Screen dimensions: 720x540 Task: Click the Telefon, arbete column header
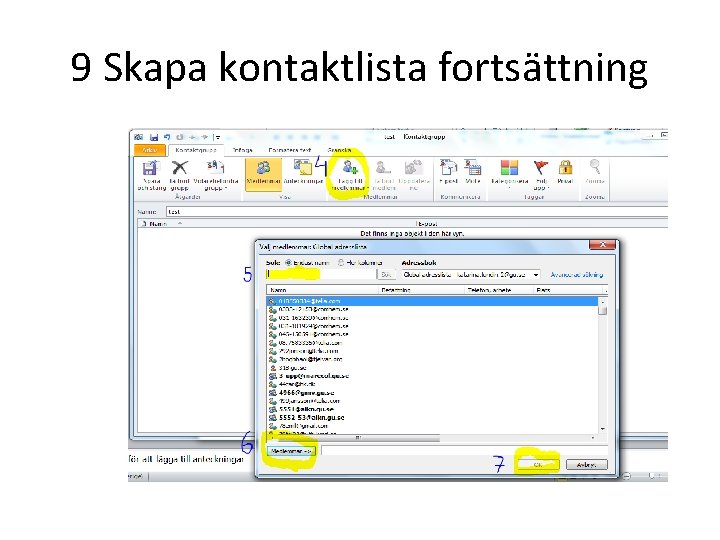499,290
